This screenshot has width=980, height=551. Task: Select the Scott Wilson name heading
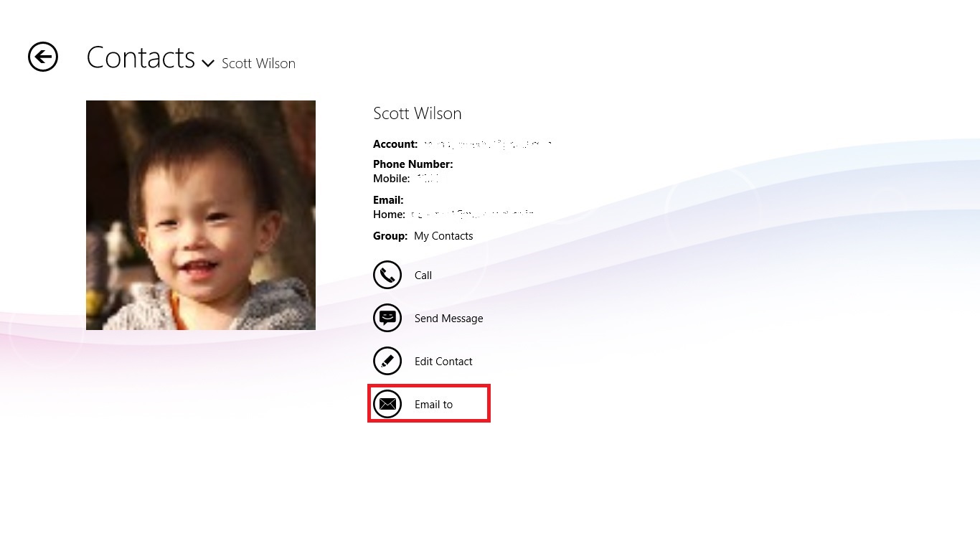[418, 113]
